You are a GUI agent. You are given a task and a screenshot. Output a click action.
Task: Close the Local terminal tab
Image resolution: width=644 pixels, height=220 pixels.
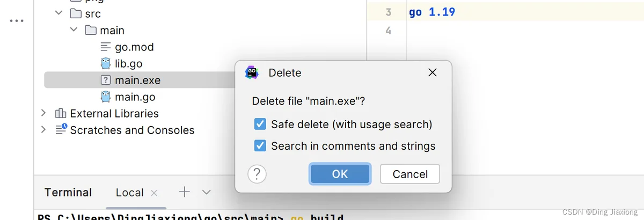pos(154,193)
